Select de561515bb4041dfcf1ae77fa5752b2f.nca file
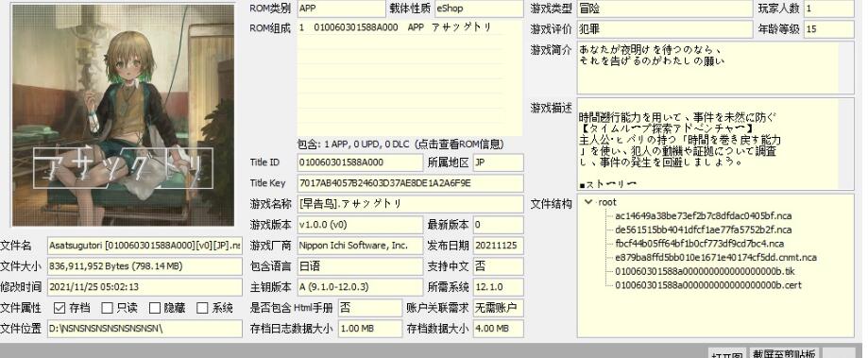The image size is (868, 358). click(x=703, y=230)
